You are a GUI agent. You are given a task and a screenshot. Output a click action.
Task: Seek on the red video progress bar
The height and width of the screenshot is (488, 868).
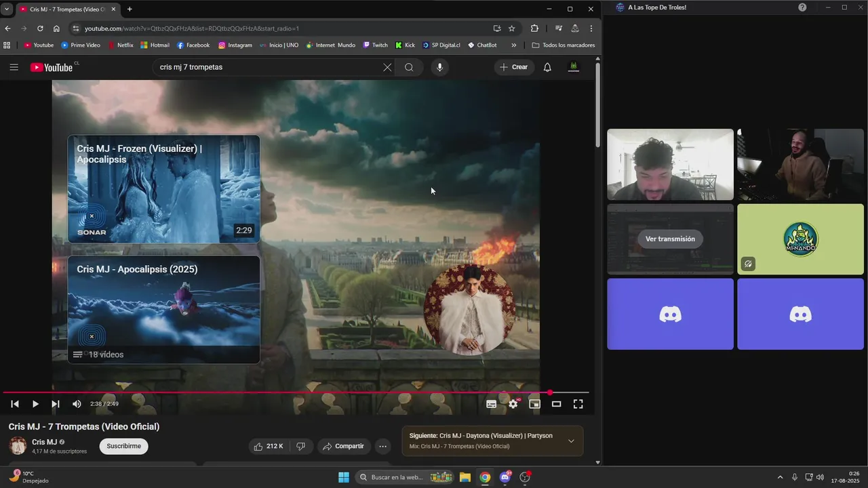click(x=296, y=392)
